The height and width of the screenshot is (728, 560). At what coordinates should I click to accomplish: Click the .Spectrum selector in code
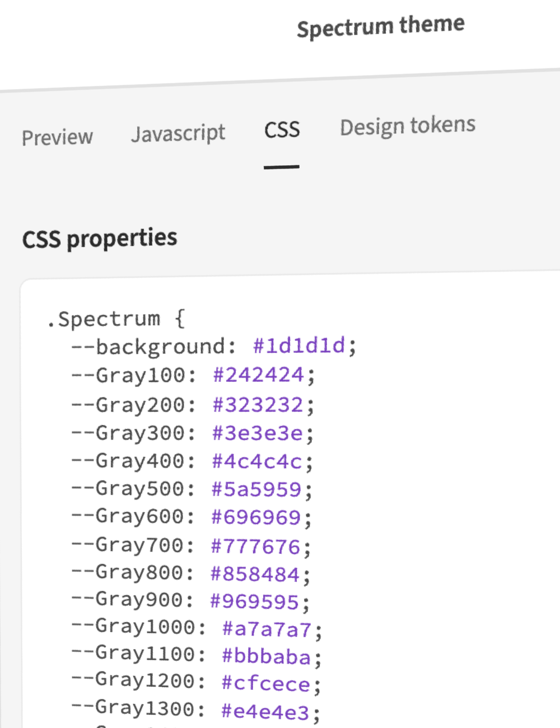coord(104,319)
